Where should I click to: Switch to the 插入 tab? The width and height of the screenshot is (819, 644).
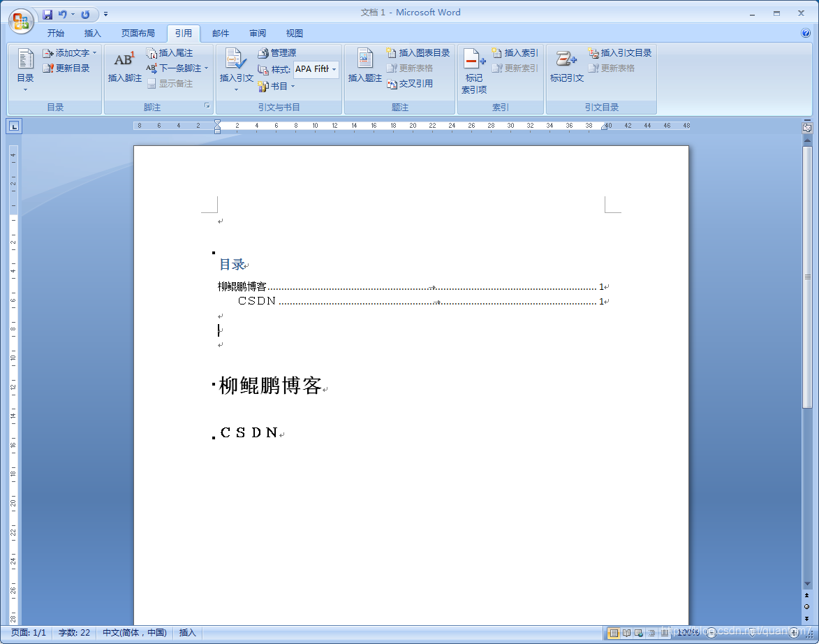click(x=92, y=33)
